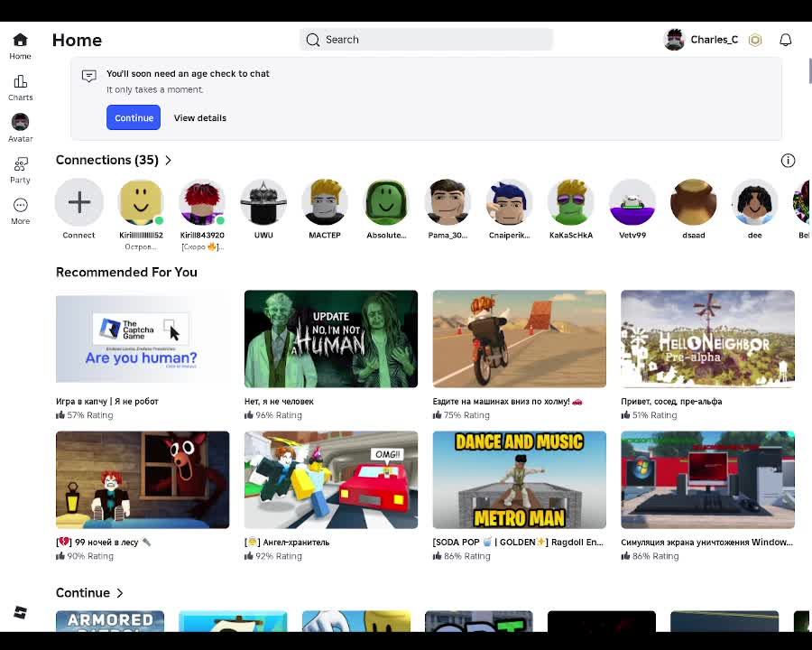Click the '75% Rating' text
Viewport: 812px width, 650px height.
[x=466, y=415]
